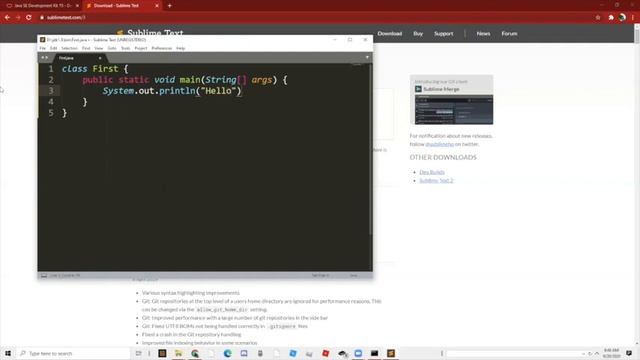Click the Tab Size setting in status bar
640x360 pixels.
(320, 276)
